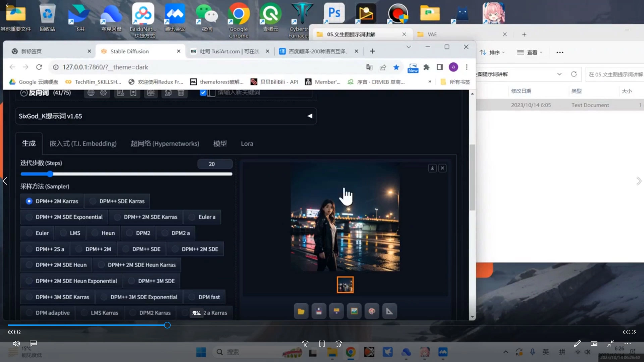Click the floppy disk save image icon
This screenshot has width=644, height=362.
tap(319, 311)
